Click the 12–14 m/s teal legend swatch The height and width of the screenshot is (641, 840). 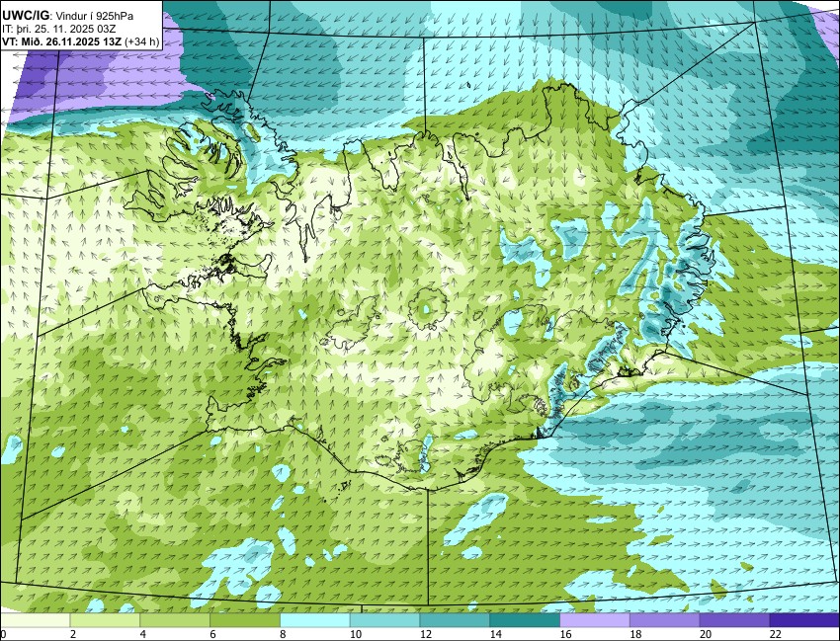455,620
